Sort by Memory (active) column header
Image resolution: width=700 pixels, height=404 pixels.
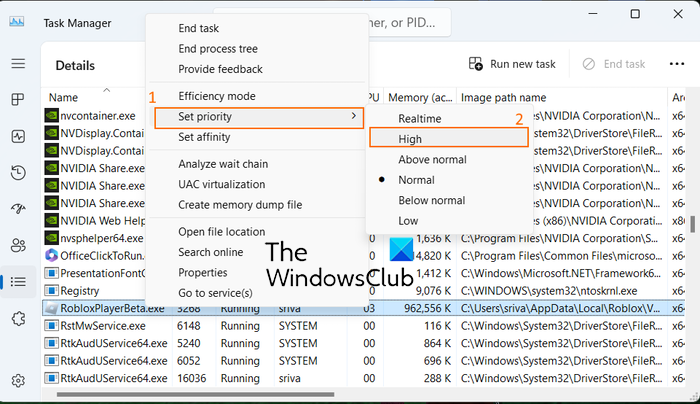420,97
